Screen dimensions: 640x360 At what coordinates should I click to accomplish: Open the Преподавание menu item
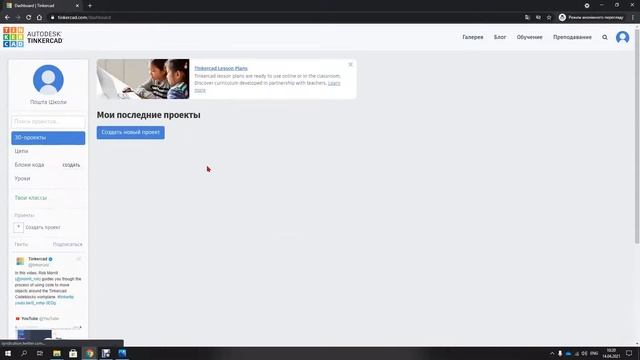[x=572, y=37]
